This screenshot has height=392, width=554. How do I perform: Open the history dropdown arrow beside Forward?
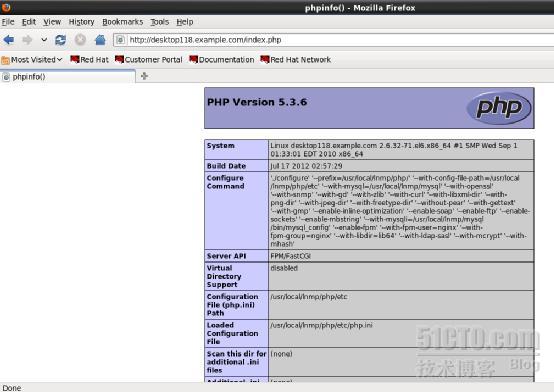(44, 40)
